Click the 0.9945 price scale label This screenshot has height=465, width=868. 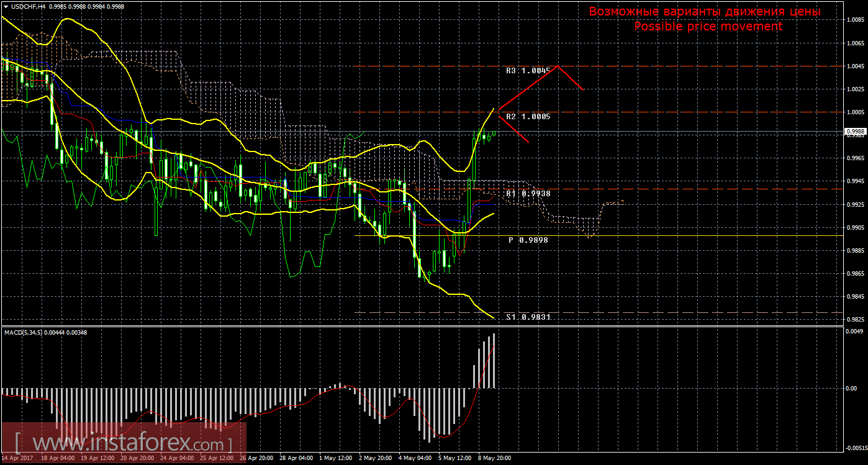(x=854, y=181)
